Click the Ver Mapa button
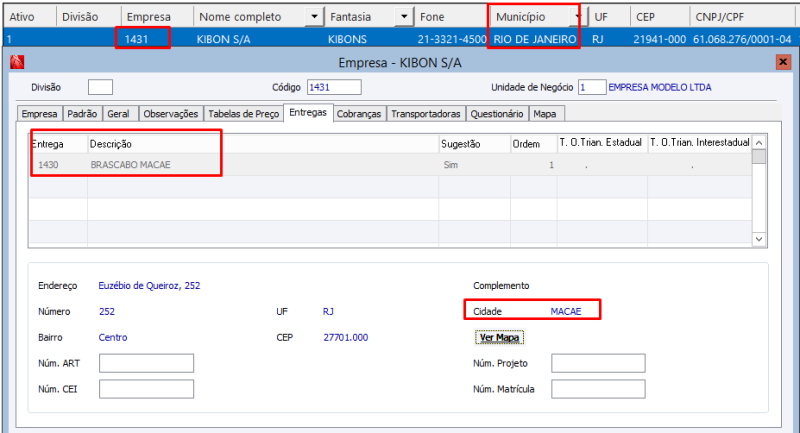Viewport: 800px width, 433px height. (x=499, y=338)
